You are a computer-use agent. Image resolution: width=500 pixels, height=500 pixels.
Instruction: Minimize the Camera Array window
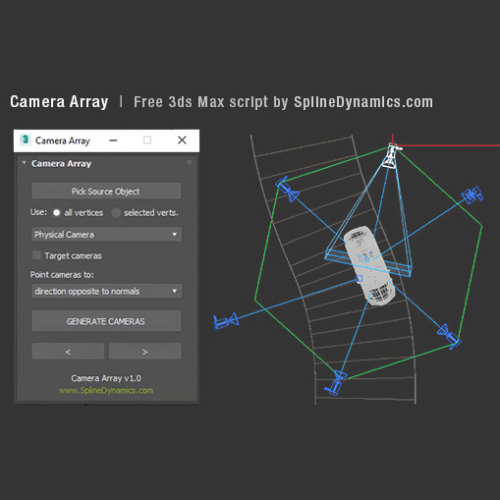(113, 140)
